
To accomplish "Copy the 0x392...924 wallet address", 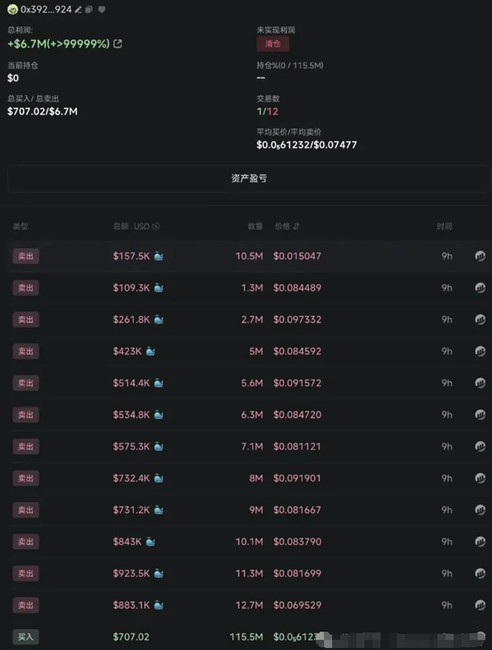I will [x=89, y=10].
